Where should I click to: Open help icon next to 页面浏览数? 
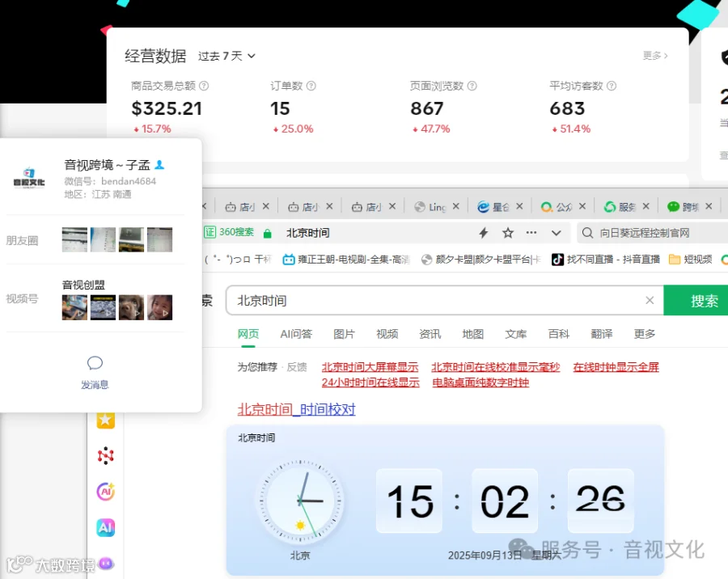click(472, 86)
